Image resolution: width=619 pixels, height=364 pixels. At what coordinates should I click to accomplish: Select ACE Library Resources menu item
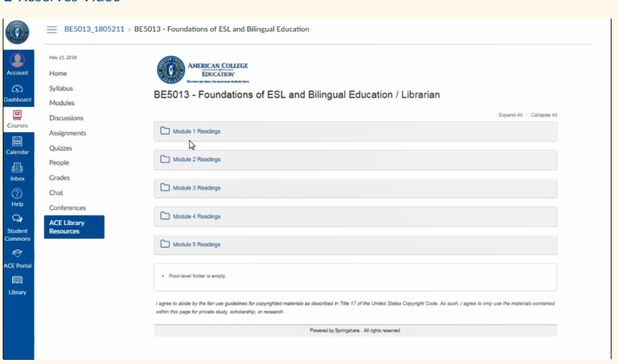pyautogui.click(x=74, y=226)
